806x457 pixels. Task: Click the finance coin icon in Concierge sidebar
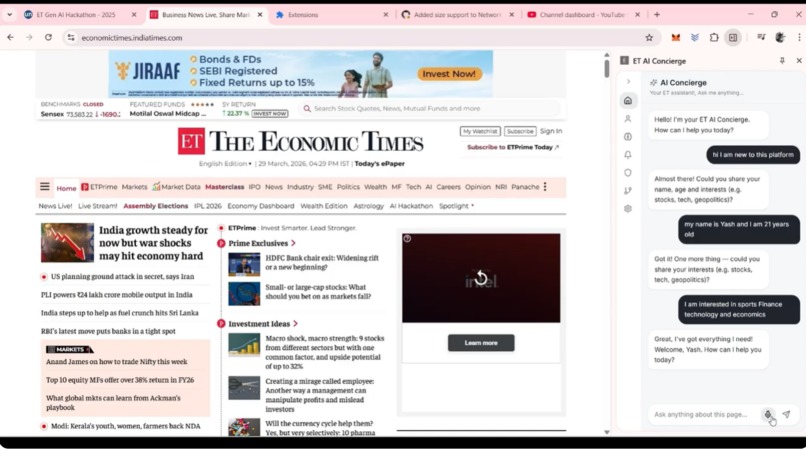tap(628, 137)
